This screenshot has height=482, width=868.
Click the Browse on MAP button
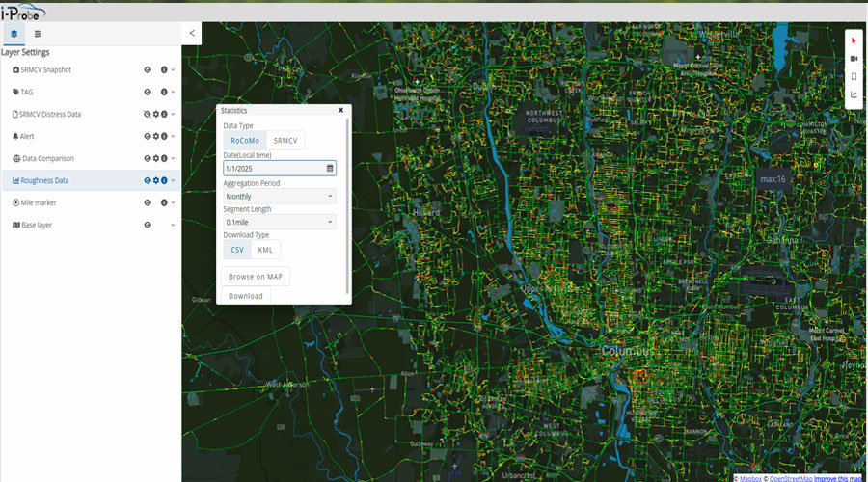[x=256, y=277]
